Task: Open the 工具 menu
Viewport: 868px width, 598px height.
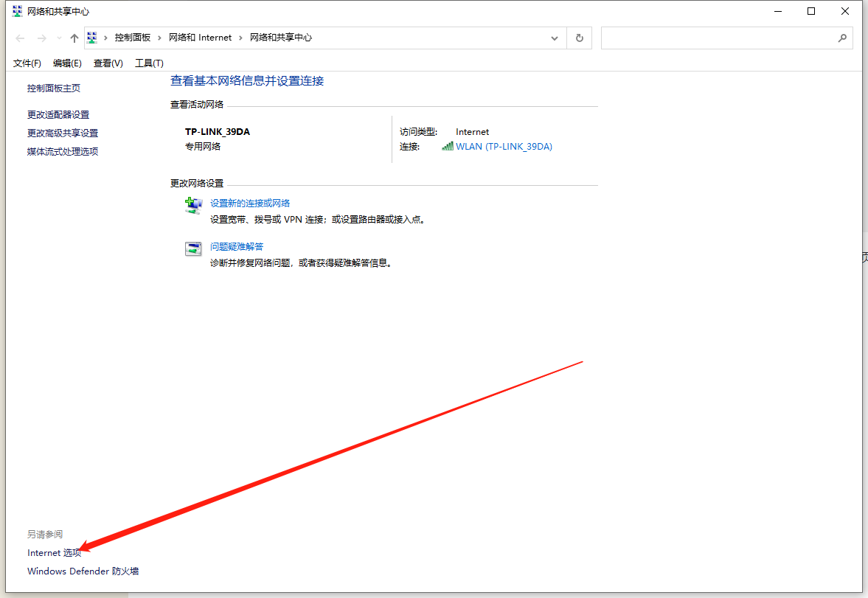Action: click(x=148, y=63)
